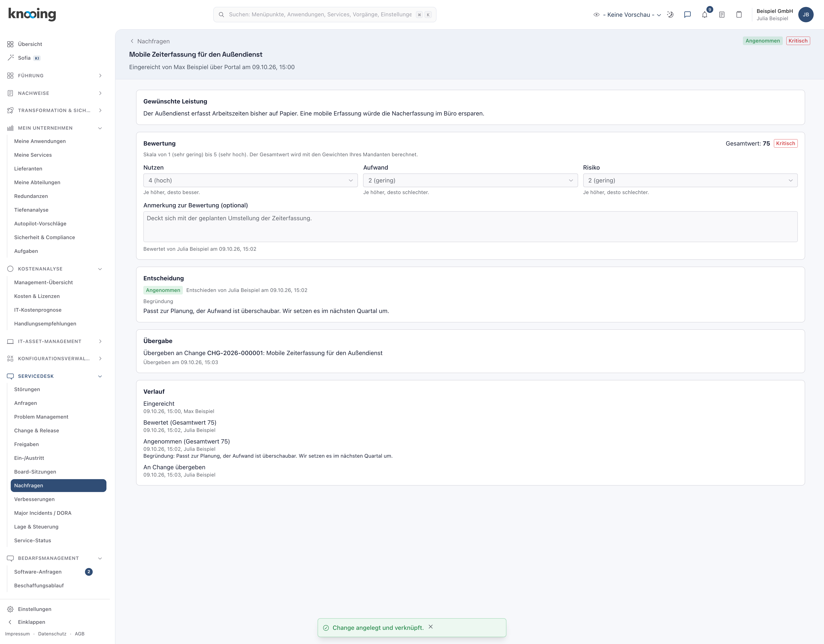824x644 pixels.
Task: Click the Sofia magic wand icon
Action: pyautogui.click(x=10, y=58)
